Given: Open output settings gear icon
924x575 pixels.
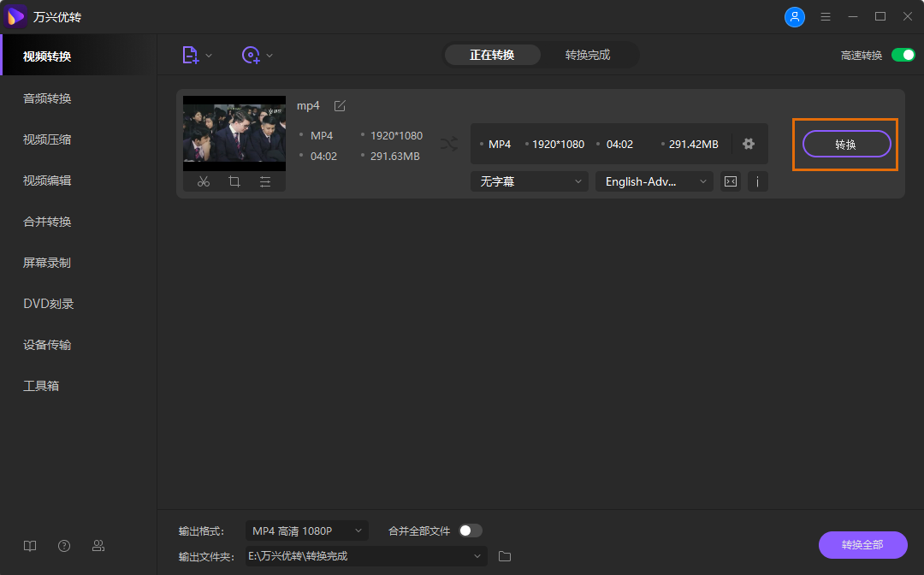Looking at the screenshot, I should tap(749, 144).
